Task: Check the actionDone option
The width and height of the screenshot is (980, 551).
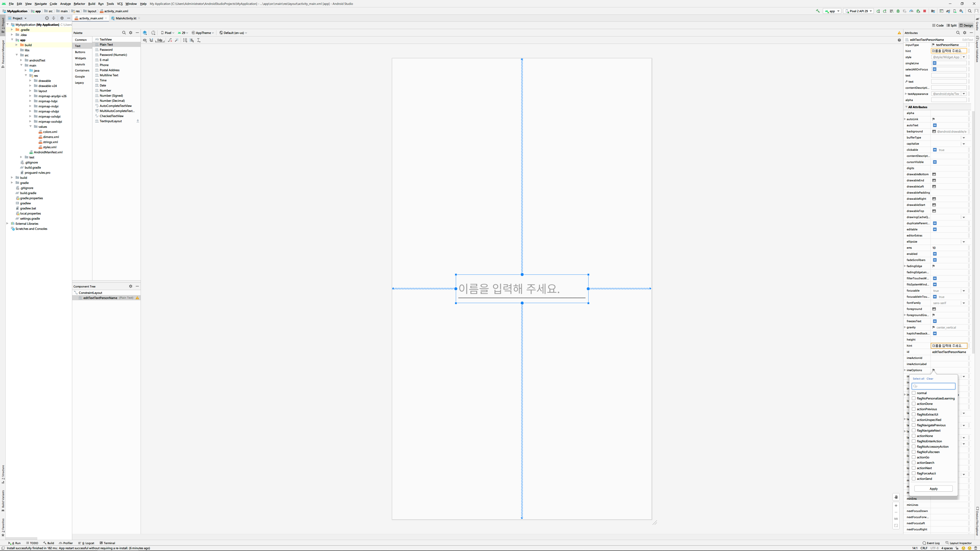Action: pyautogui.click(x=914, y=404)
